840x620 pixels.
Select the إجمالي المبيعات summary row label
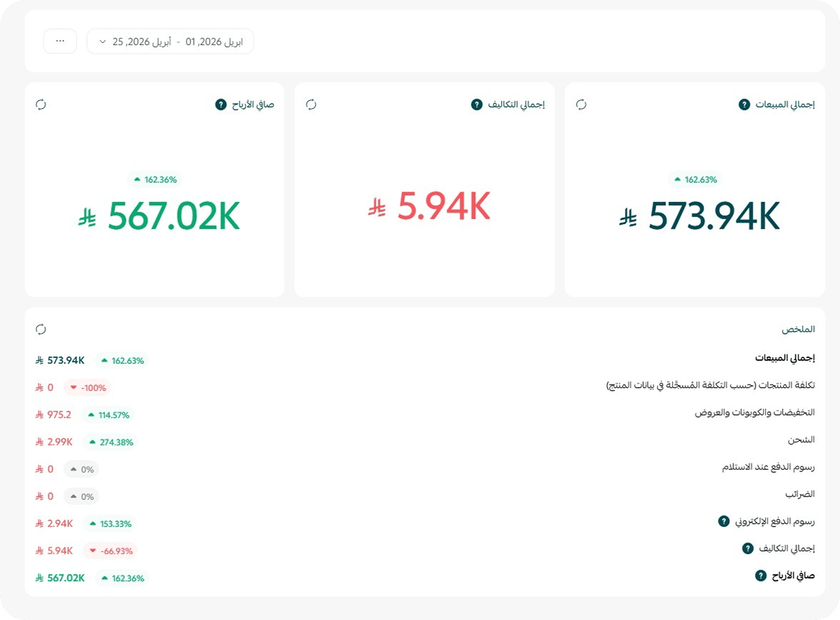click(x=785, y=359)
